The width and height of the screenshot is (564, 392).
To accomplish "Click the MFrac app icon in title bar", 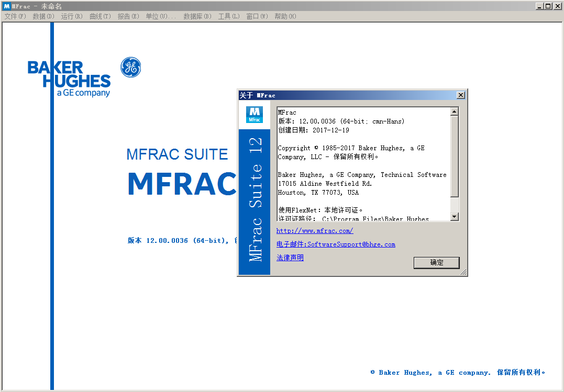I will pyautogui.click(x=6, y=6).
